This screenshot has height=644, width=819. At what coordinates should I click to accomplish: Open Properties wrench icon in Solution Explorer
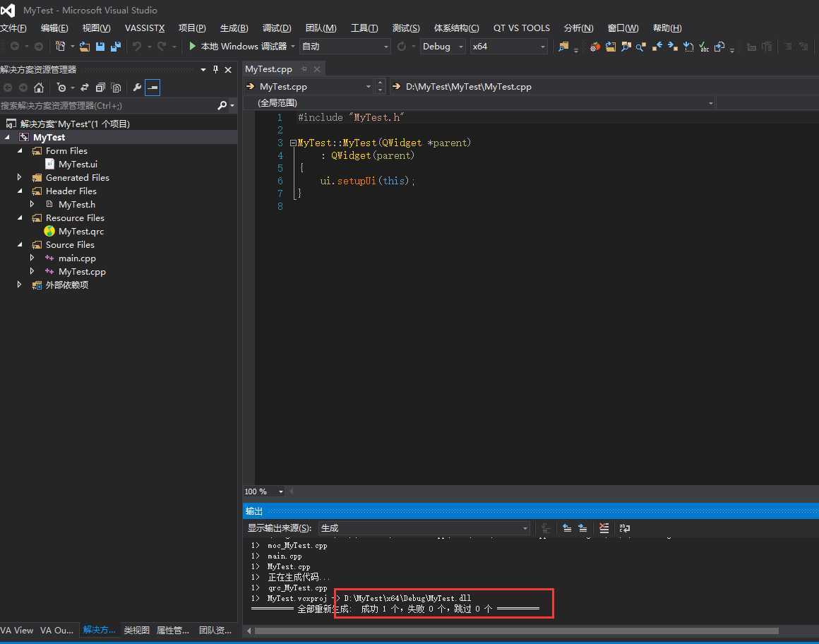click(x=137, y=88)
